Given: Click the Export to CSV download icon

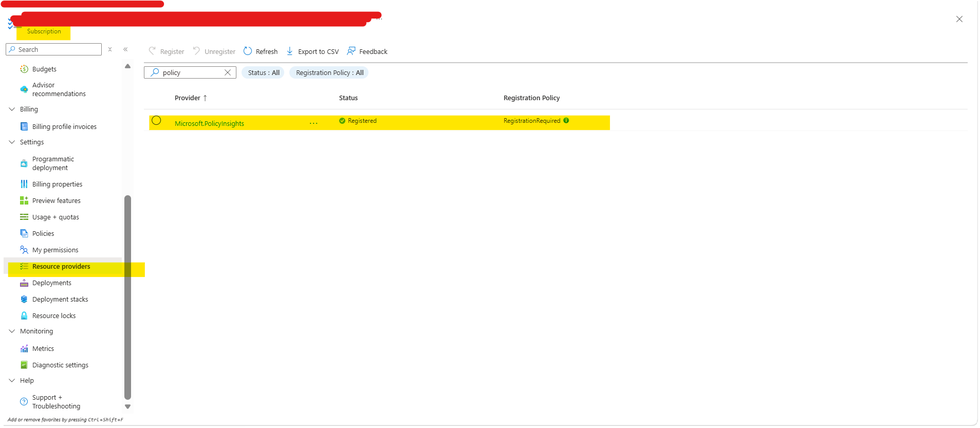Looking at the screenshot, I should [290, 51].
